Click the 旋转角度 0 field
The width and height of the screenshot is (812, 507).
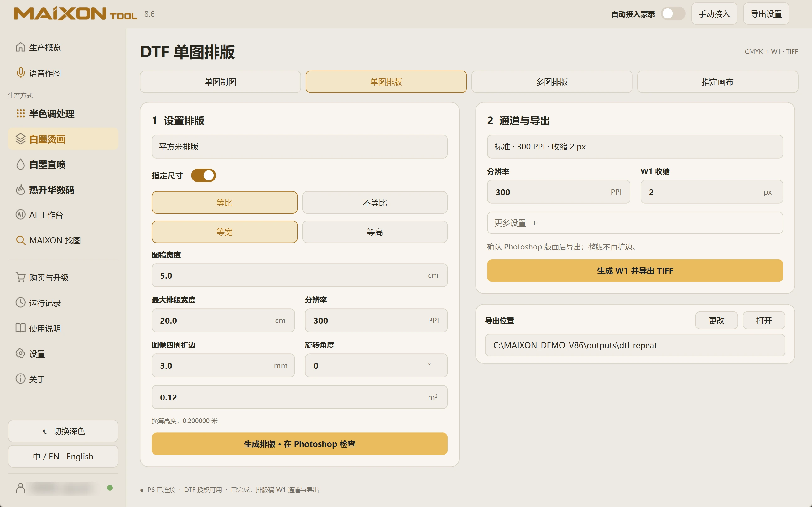click(376, 365)
